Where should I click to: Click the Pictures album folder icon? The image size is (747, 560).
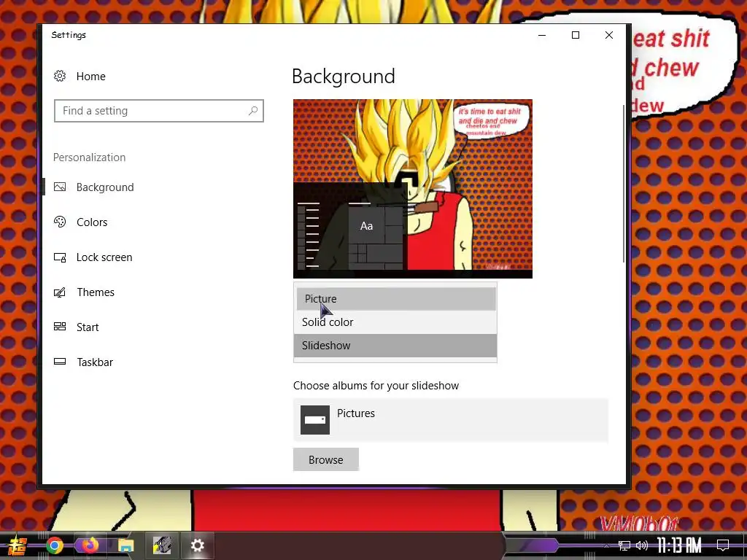pos(315,420)
